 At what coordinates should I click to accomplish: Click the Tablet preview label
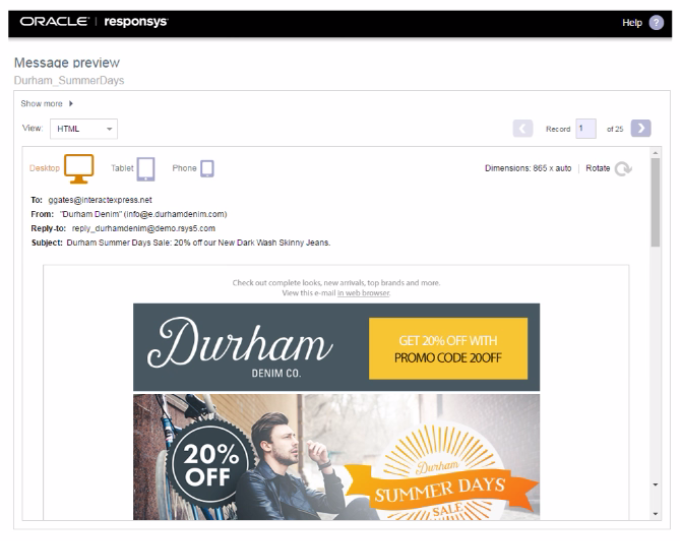coord(122,168)
